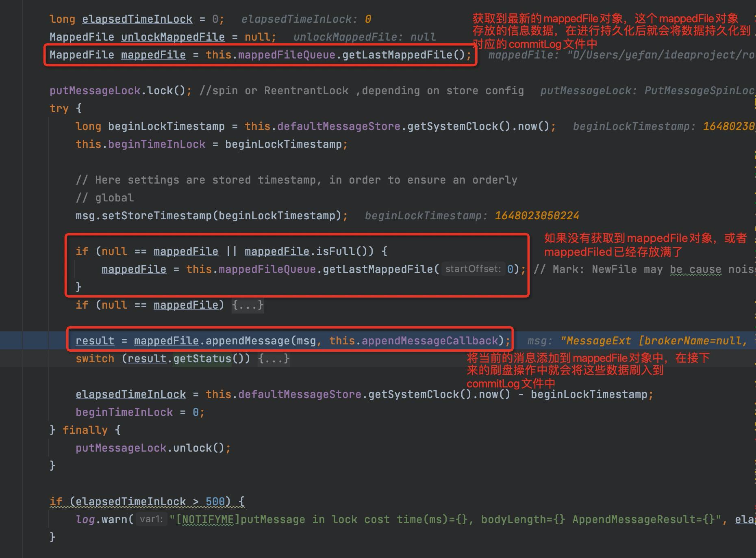Click the '500' threshold literal
Image resolution: width=756 pixels, height=558 pixels.
215,502
